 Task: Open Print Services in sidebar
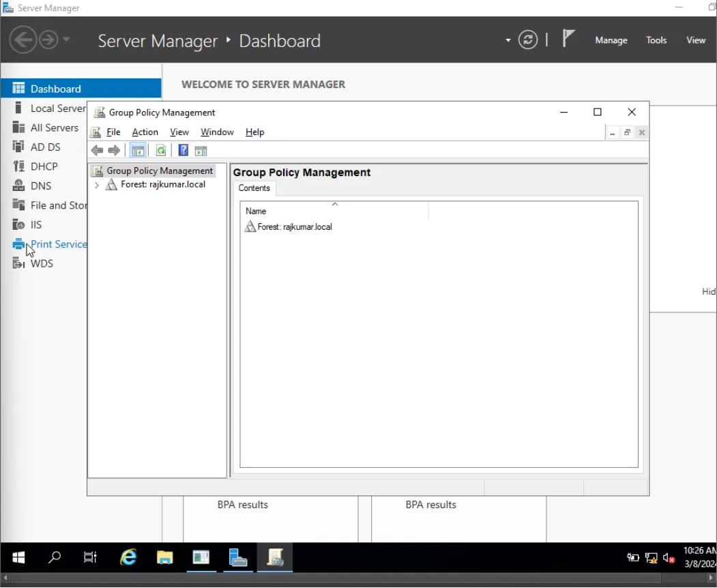pos(49,244)
